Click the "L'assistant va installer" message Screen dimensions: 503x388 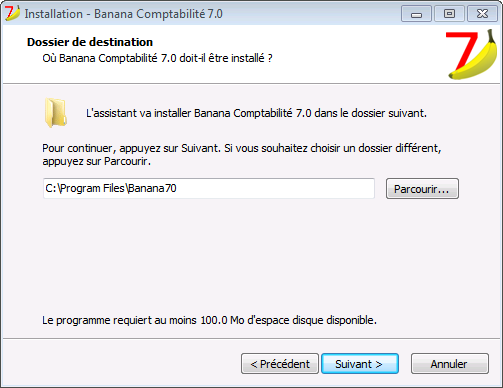256,113
